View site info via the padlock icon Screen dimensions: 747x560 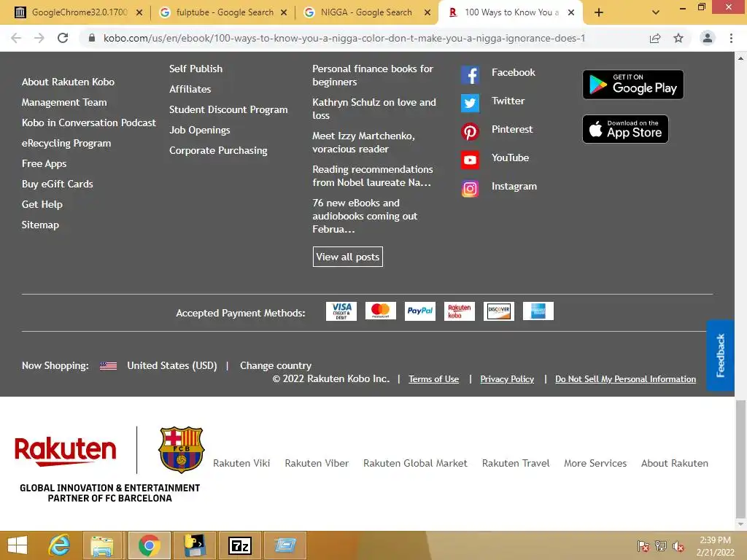[92, 38]
